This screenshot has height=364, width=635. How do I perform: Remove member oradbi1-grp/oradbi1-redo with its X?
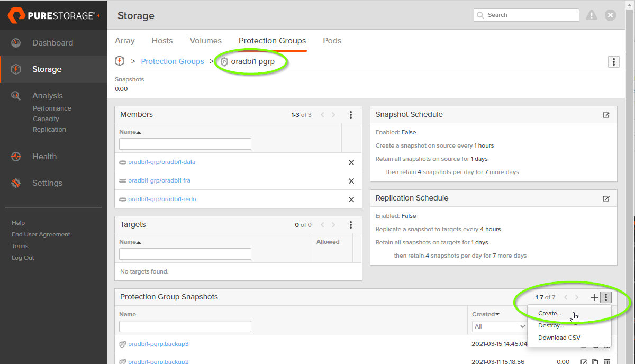point(351,199)
